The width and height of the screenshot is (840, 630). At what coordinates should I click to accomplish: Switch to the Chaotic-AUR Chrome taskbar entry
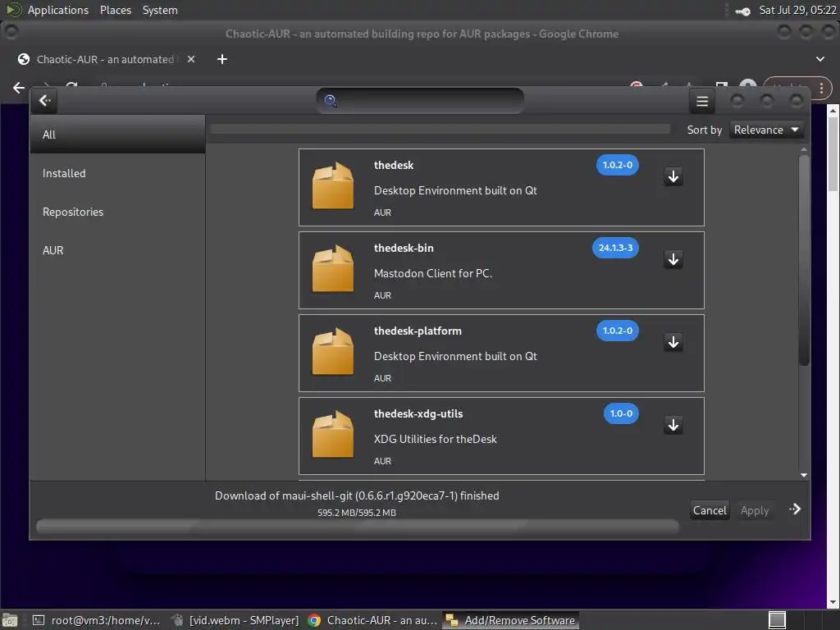click(373, 620)
